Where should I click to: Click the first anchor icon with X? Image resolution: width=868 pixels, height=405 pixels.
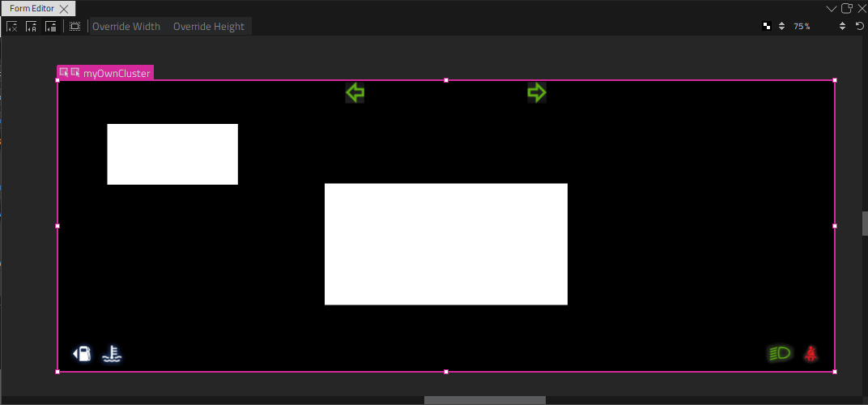point(12,27)
